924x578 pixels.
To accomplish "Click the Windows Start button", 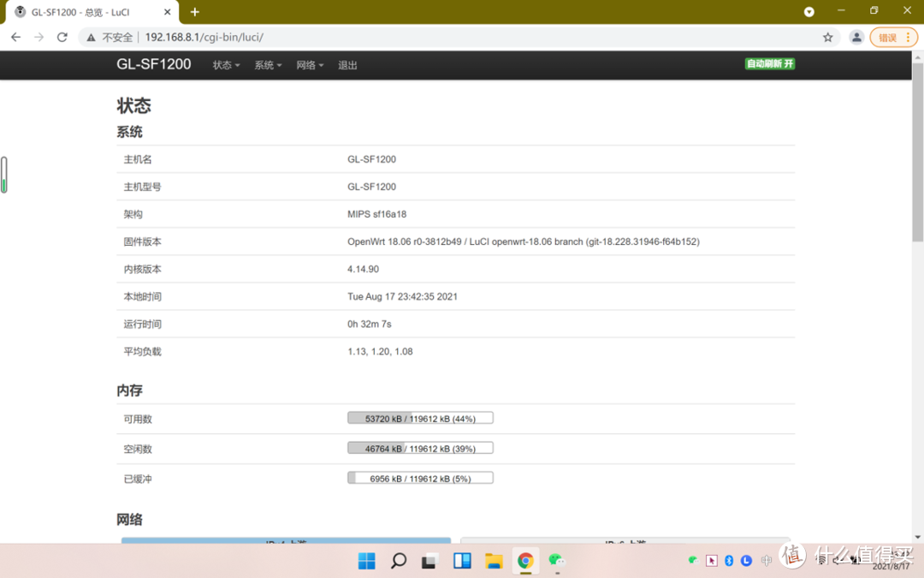I will [x=366, y=560].
